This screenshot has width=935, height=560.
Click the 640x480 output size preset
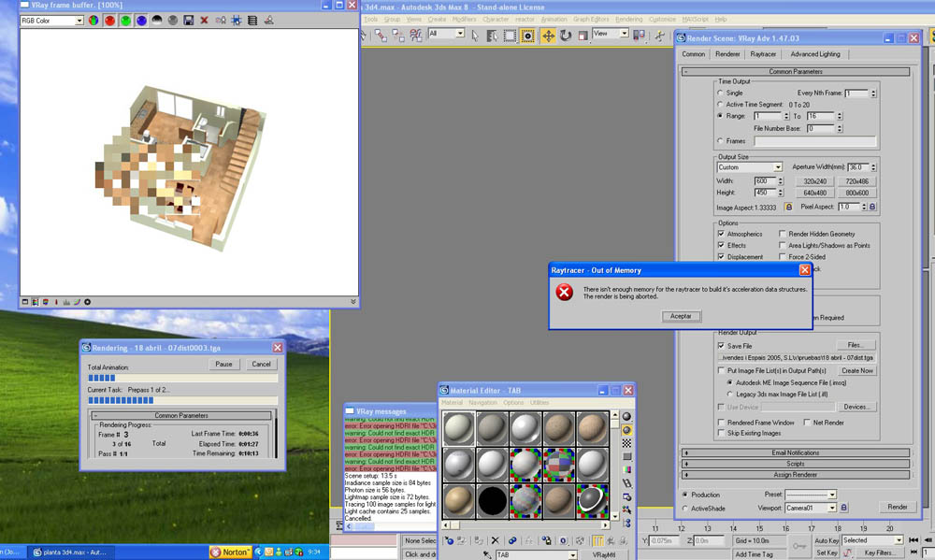[x=814, y=193]
